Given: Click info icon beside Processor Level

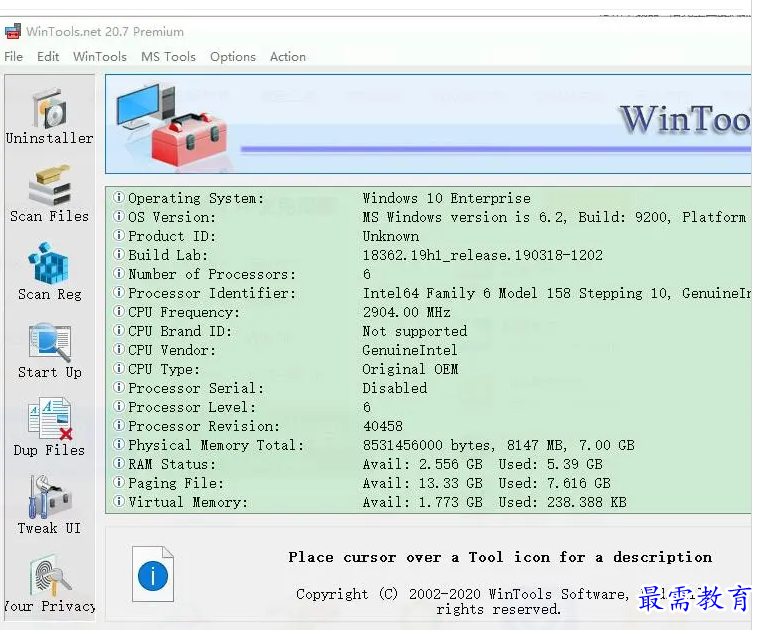Looking at the screenshot, I should pyautogui.click(x=119, y=407).
